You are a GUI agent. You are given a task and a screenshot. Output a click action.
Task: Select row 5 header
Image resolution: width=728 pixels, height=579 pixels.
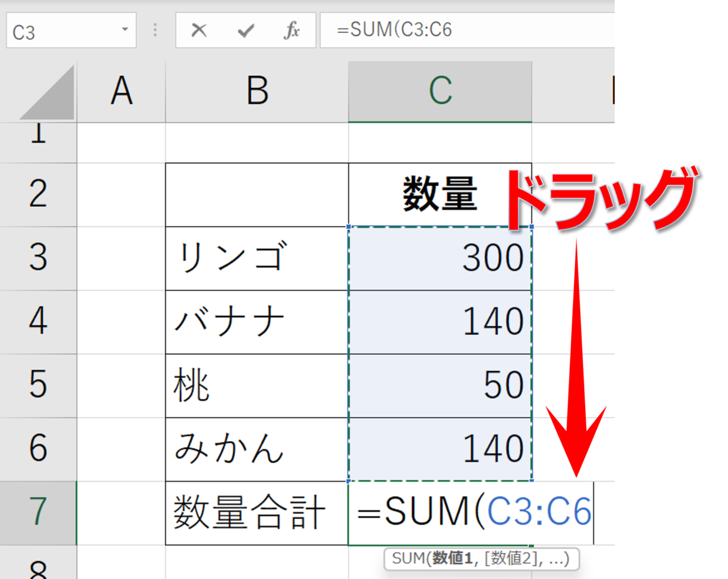pos(38,386)
